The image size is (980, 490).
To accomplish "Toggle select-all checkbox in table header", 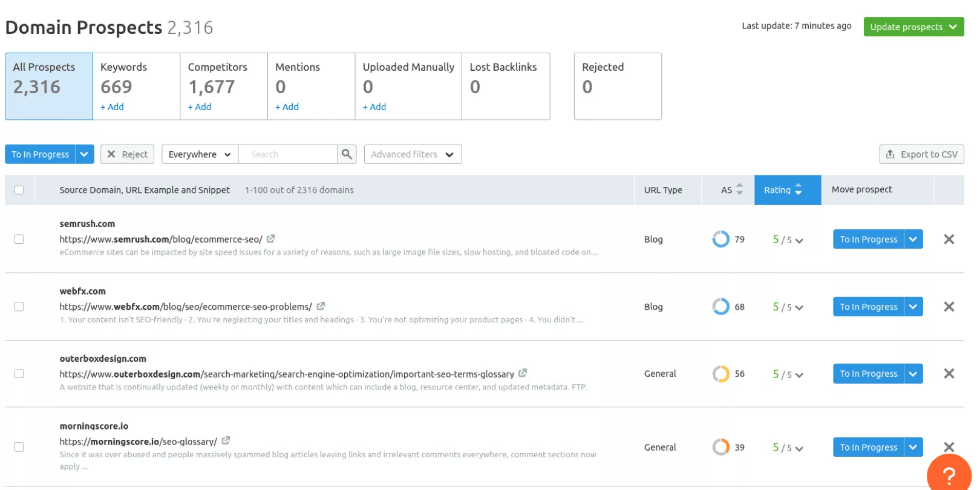I will coord(19,190).
